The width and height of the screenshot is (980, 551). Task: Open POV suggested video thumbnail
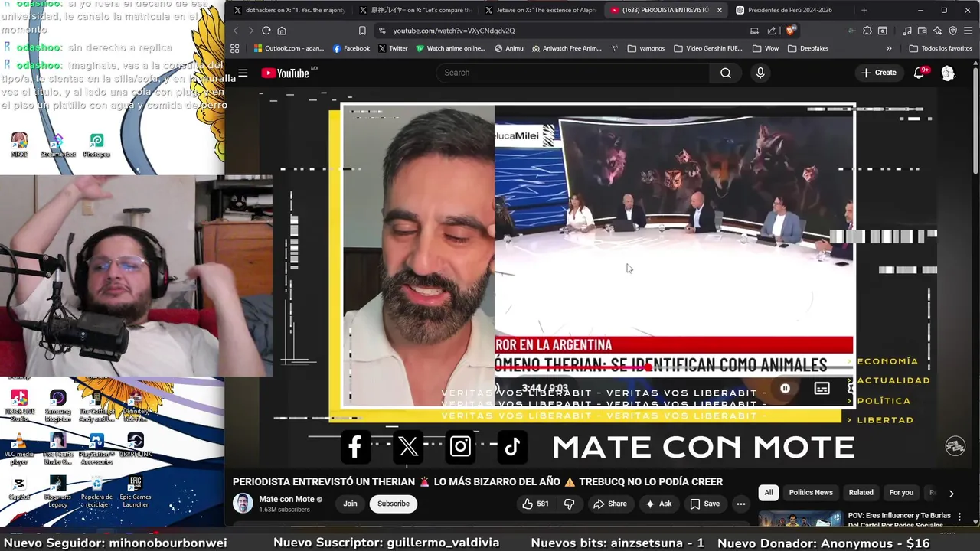(x=799, y=519)
